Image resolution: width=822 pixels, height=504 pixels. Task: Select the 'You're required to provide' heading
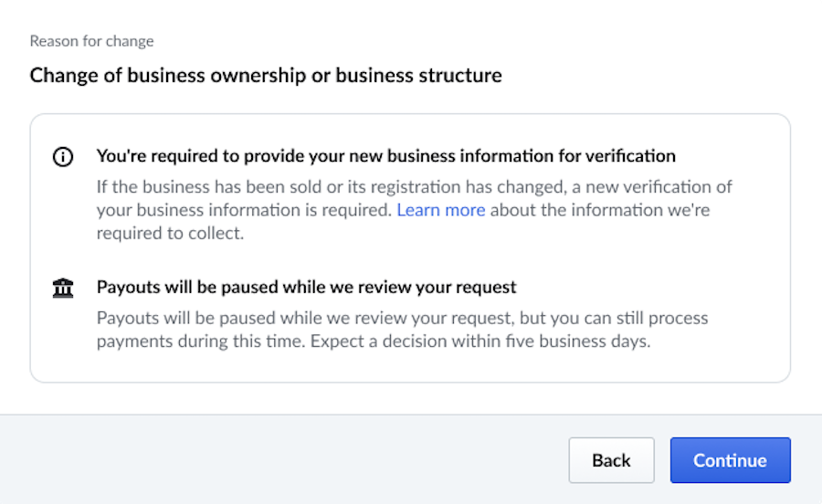click(385, 156)
